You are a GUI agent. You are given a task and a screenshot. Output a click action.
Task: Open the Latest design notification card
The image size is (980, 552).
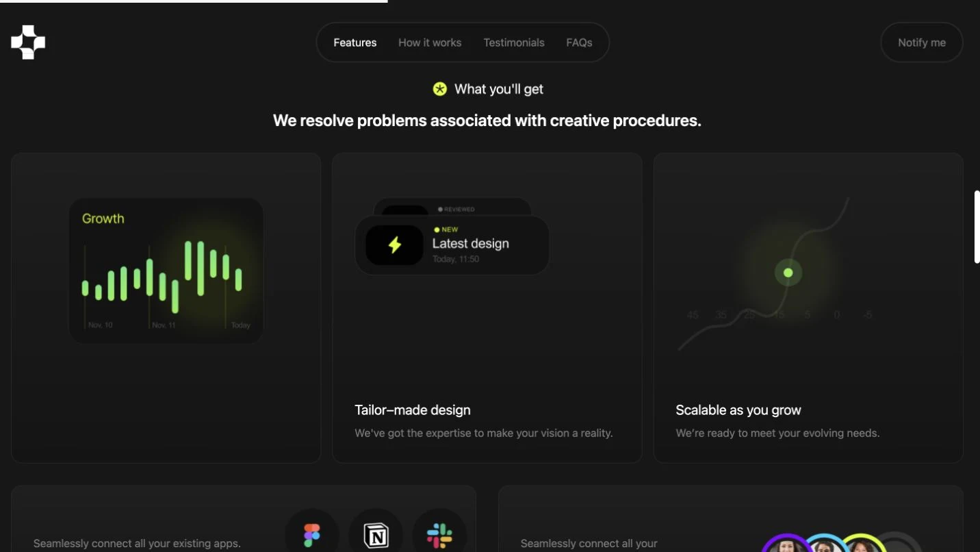[452, 245]
